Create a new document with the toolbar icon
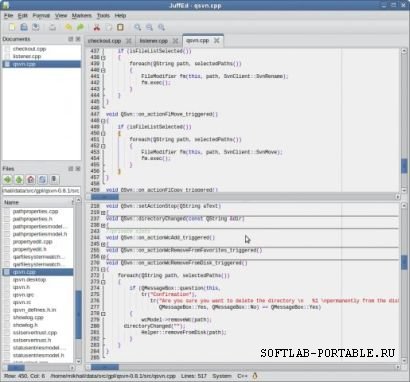Screen dimensions: 410x382 (x=12, y=27)
